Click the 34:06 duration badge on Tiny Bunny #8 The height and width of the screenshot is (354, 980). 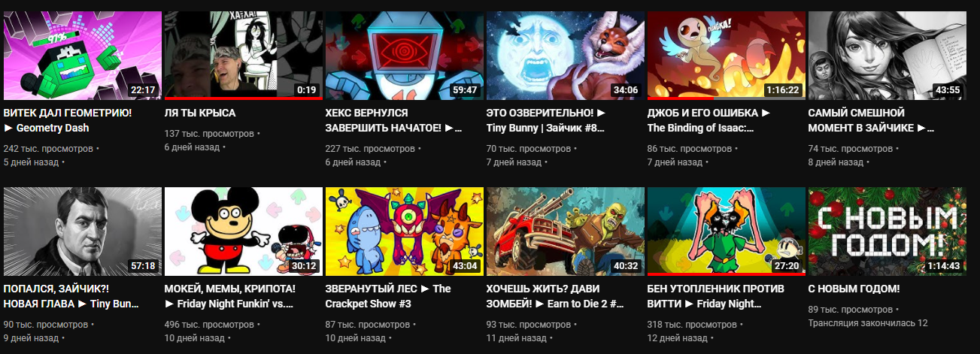626,89
